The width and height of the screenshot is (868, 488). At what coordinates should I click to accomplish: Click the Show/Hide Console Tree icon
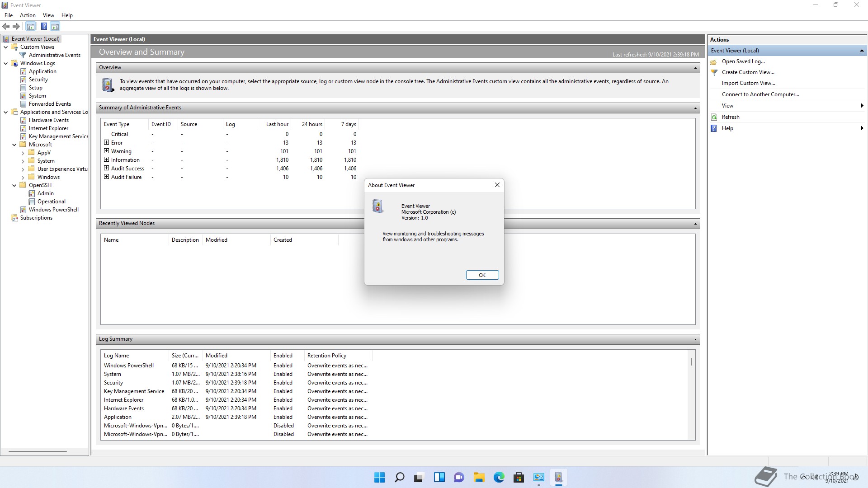tap(31, 27)
